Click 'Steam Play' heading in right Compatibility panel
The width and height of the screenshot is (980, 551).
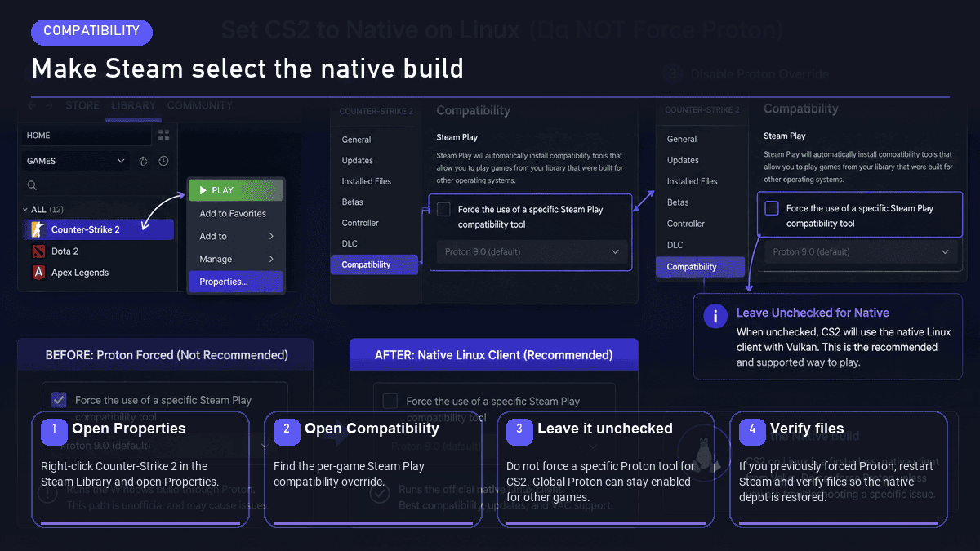785,136
